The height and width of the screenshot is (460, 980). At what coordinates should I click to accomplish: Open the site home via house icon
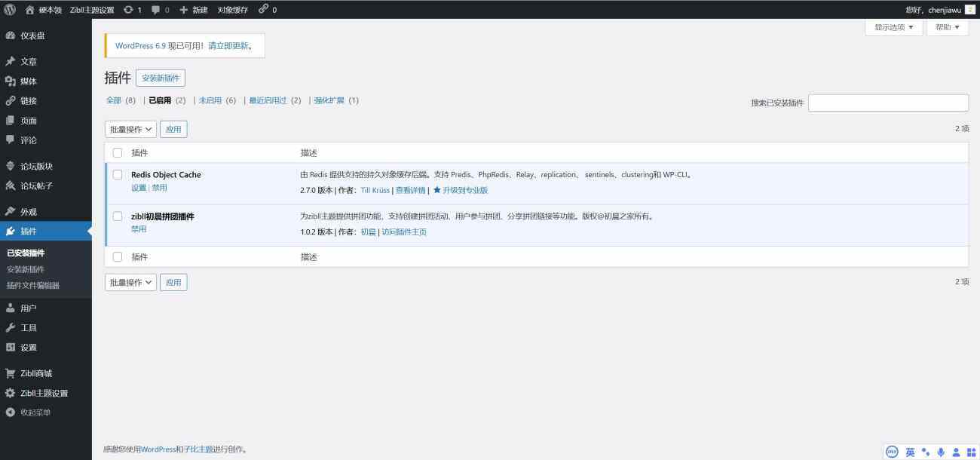[29, 10]
